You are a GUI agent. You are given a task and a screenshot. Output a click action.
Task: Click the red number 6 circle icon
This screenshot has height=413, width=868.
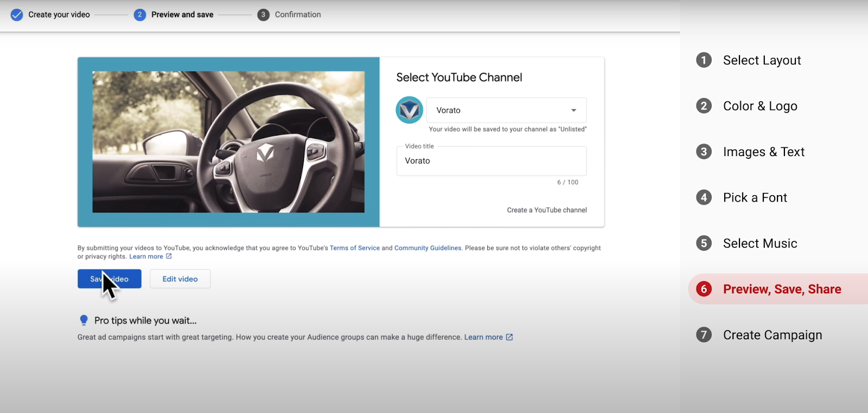[704, 289]
